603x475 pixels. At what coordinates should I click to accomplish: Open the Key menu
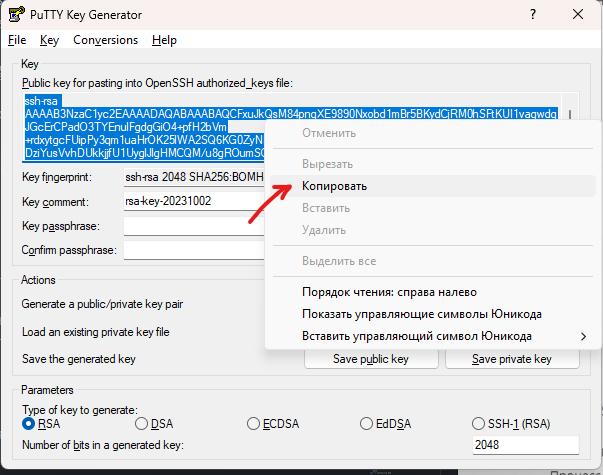50,40
